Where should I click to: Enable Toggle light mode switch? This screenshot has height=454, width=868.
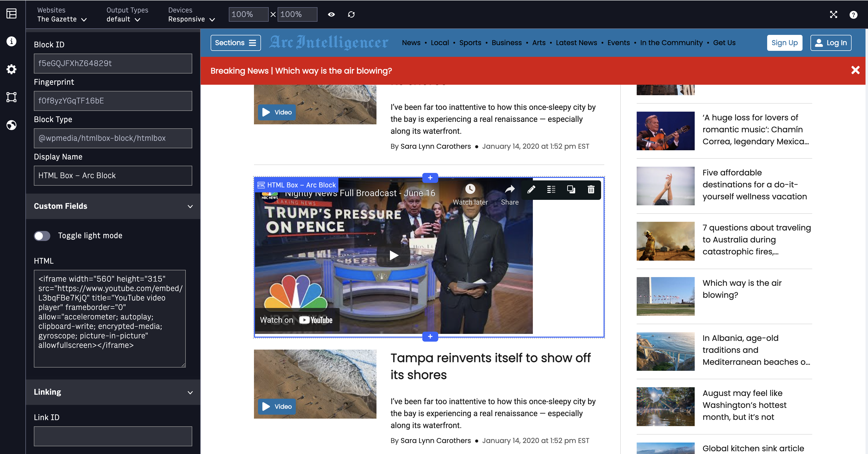click(x=42, y=236)
